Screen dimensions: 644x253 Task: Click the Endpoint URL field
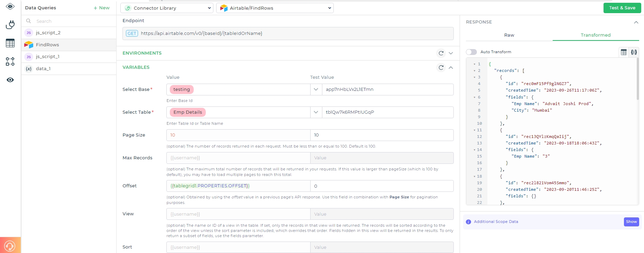coord(288,34)
